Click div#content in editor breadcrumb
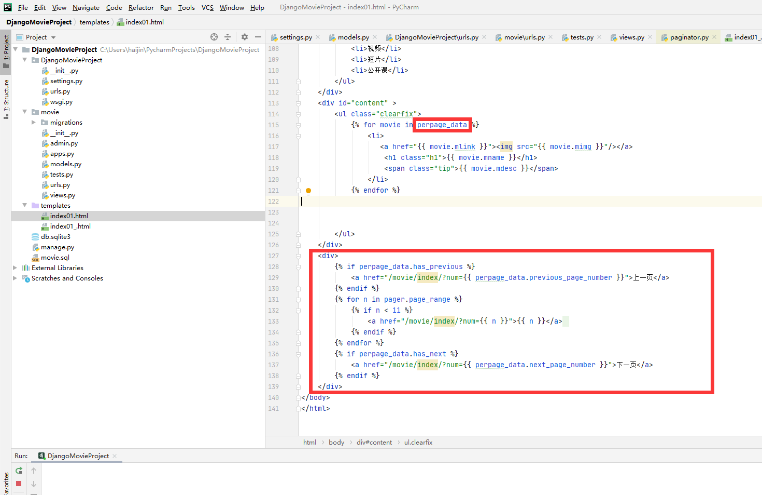 point(374,442)
